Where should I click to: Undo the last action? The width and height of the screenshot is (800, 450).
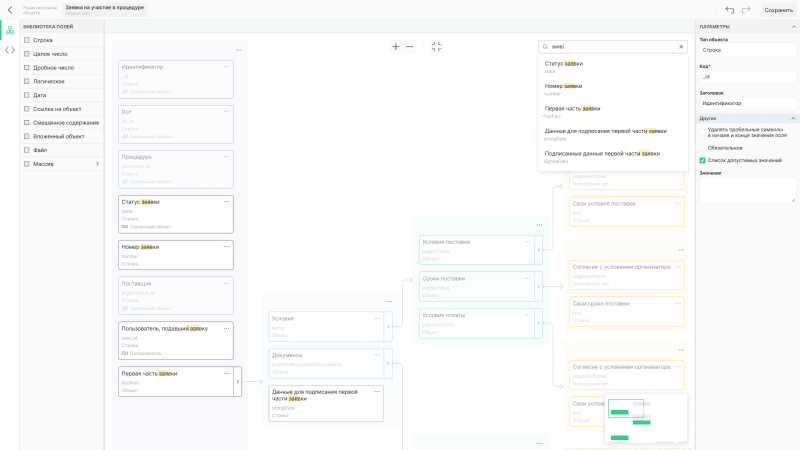pos(729,10)
